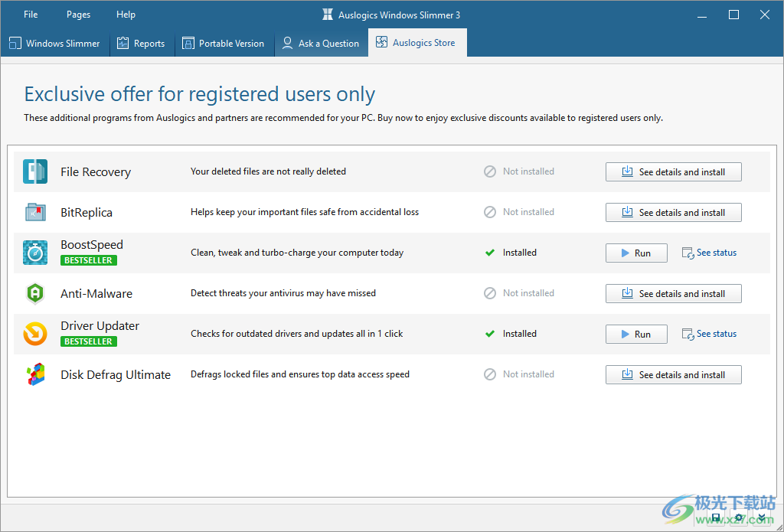See details and install Disk Defrag Ultimate

pyautogui.click(x=673, y=375)
